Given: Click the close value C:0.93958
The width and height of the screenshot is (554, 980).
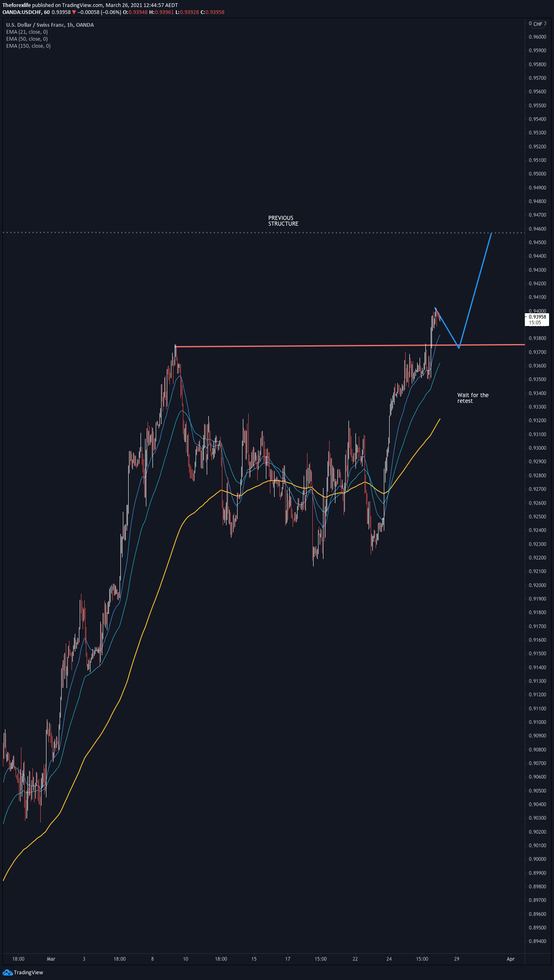Looking at the screenshot, I should (x=212, y=12).
